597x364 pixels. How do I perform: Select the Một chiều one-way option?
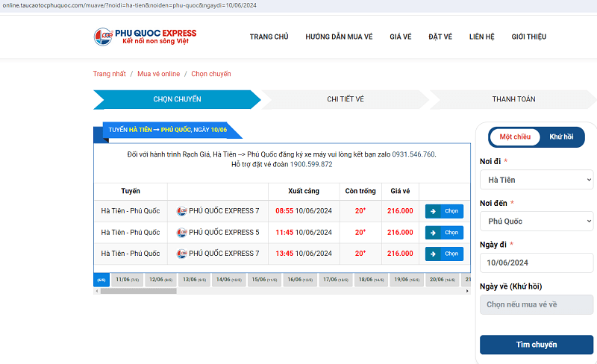click(x=515, y=137)
